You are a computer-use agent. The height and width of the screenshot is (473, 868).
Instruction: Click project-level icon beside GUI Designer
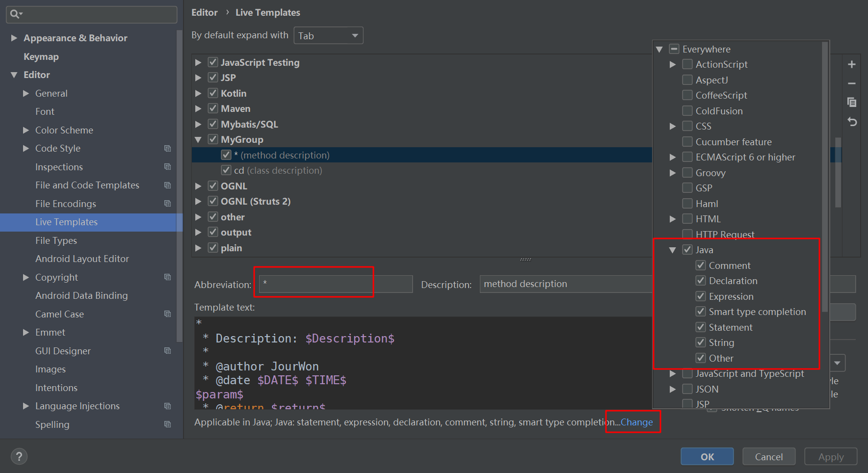click(168, 351)
